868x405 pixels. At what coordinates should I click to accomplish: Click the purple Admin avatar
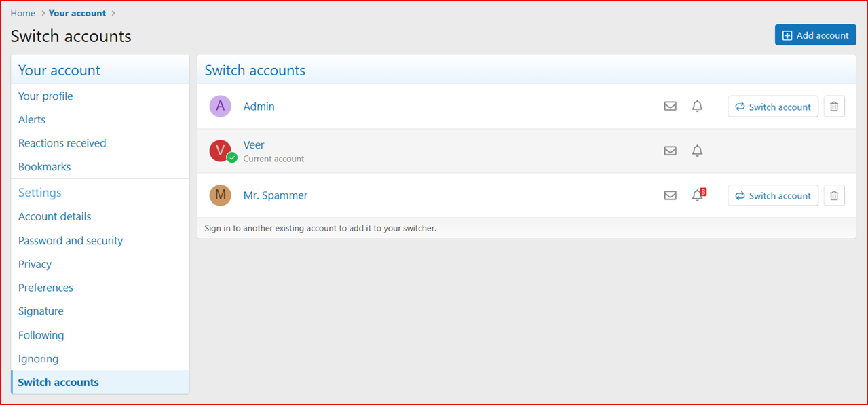tap(220, 106)
